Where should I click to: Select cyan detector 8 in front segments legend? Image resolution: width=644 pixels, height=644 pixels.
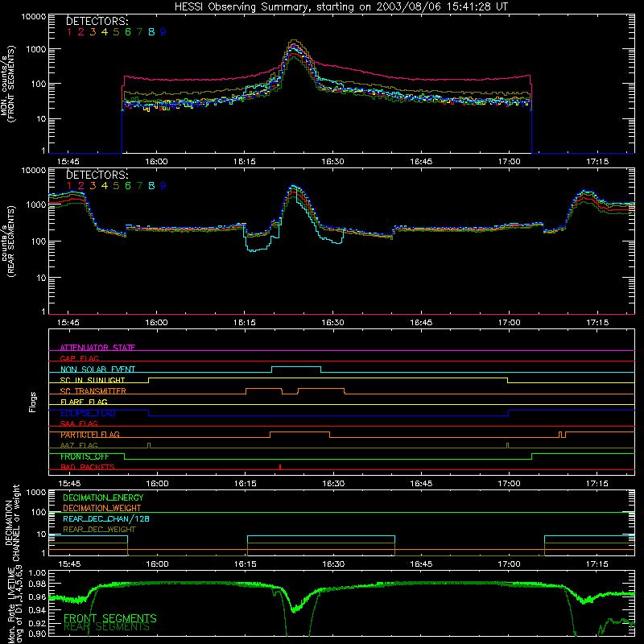click(151, 32)
